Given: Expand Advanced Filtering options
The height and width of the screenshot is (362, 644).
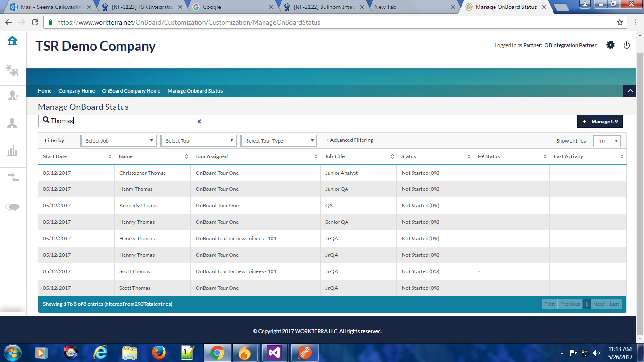Looking at the screenshot, I should coord(349,140).
